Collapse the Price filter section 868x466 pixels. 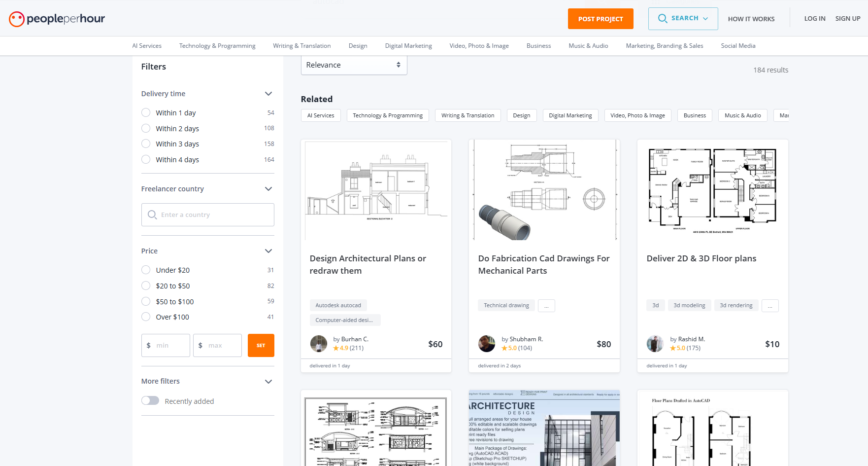268,251
